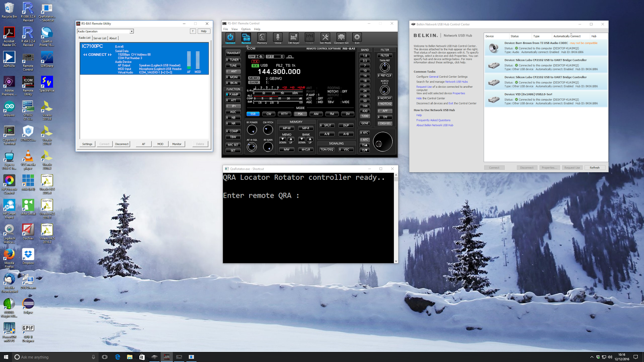Toggle the COMP compressor button
Viewport: 644px width, 362px height.
(233, 131)
